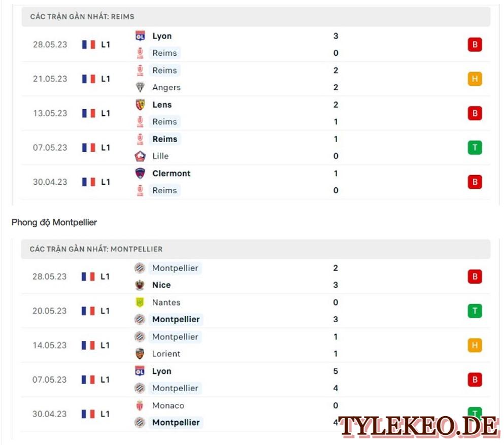Click the green T badge for Nantes–Montpellier
Image resolution: width=504 pixels, height=445 pixels.
click(x=475, y=311)
